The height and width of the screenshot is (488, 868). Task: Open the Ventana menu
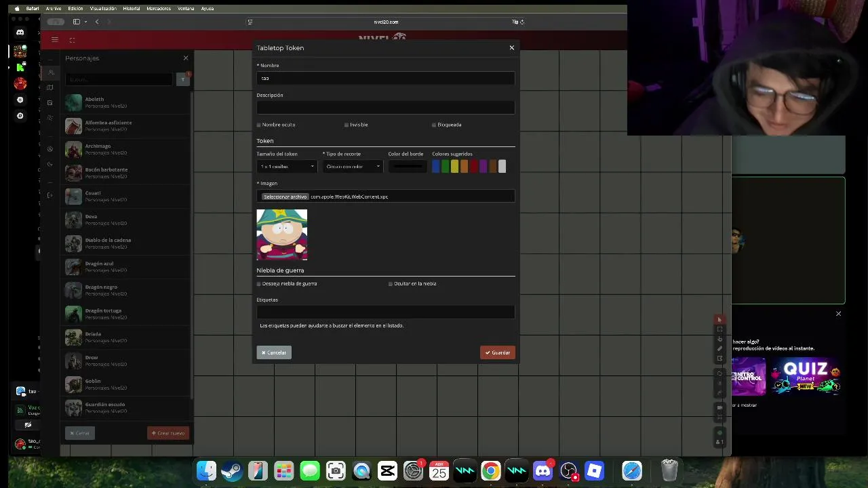(185, 9)
